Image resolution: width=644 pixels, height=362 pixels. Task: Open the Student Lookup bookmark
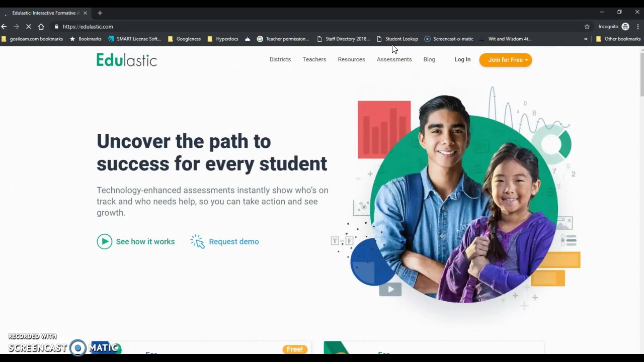click(397, 39)
